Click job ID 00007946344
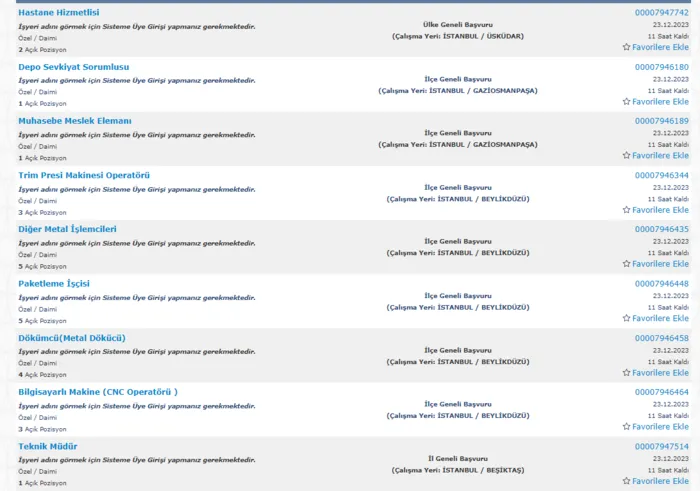Image resolution: width=700 pixels, height=491 pixels. tap(661, 175)
